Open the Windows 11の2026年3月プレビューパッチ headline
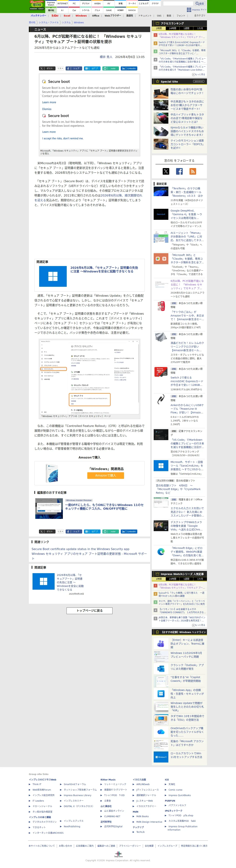The width and height of the screenshot is (236, 868). pos(187,655)
